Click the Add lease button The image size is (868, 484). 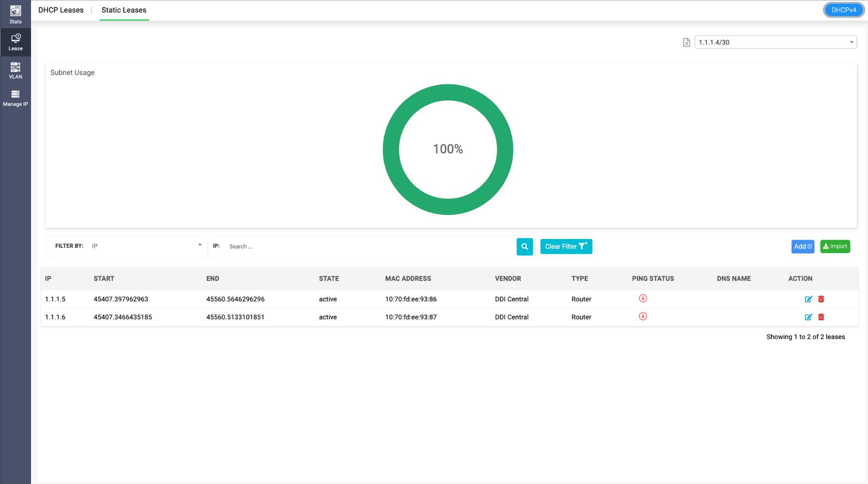[x=802, y=246]
